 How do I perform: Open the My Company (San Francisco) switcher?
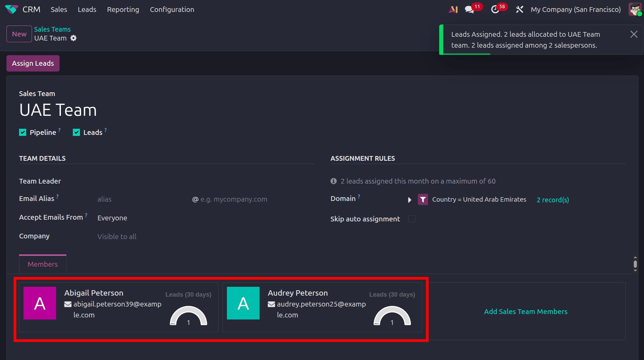[x=576, y=10]
